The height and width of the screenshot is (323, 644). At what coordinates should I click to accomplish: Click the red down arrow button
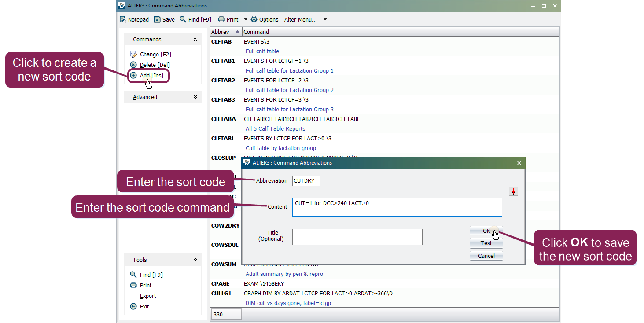pyautogui.click(x=513, y=191)
